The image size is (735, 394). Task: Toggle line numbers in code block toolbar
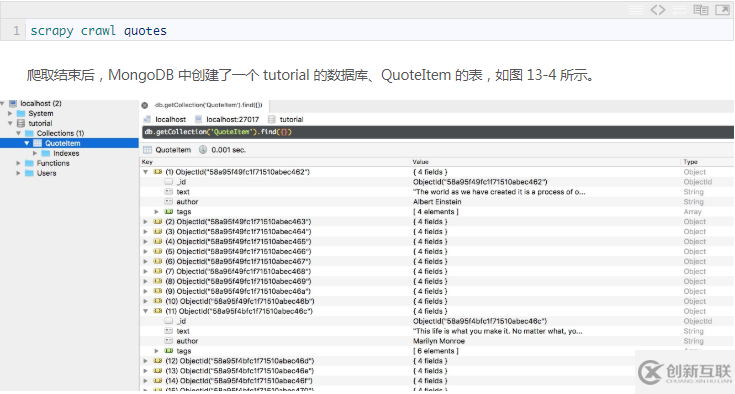[x=636, y=10]
